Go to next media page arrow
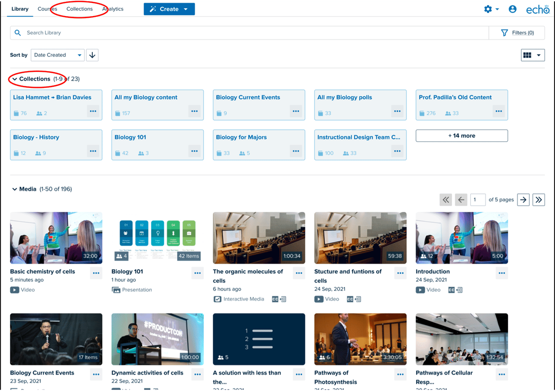The height and width of the screenshot is (392, 555). click(523, 200)
